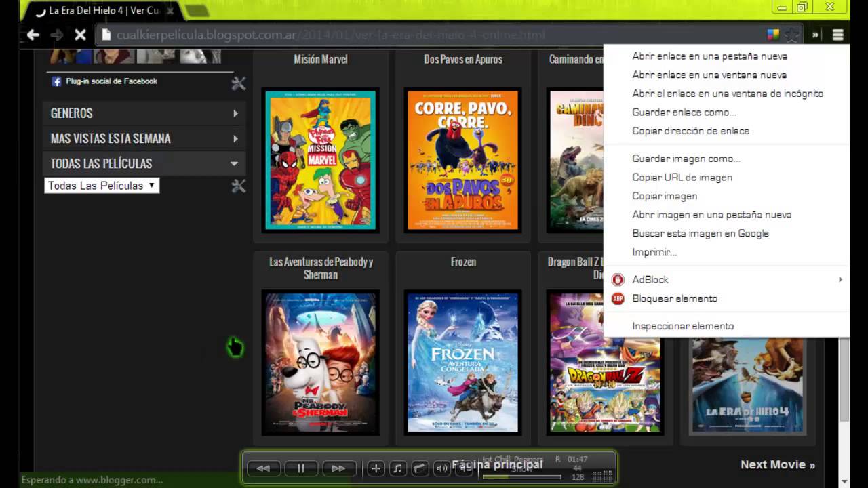The height and width of the screenshot is (488, 868).
Task: Bookmark this page with the star icon
Action: coord(791,35)
